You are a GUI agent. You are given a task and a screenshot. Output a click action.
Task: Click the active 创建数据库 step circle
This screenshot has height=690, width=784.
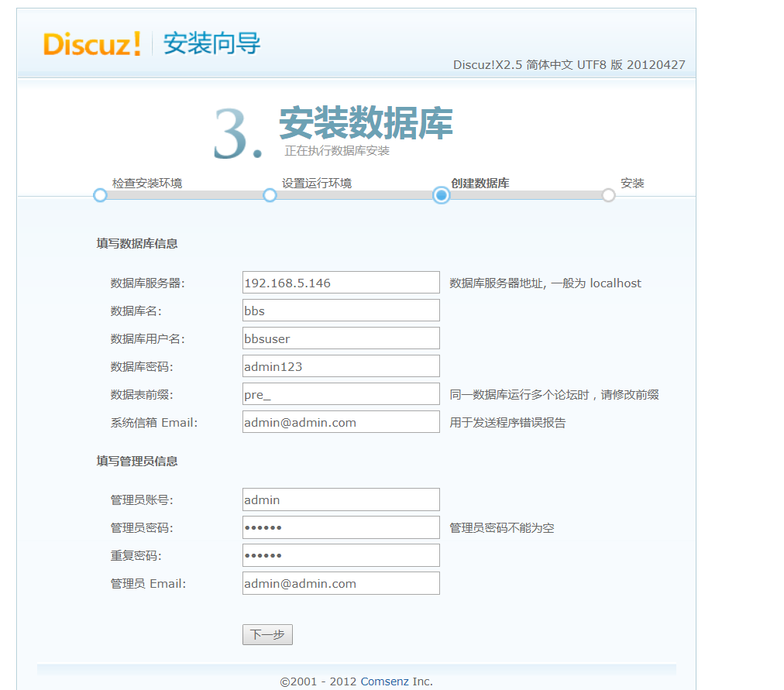[x=441, y=195]
